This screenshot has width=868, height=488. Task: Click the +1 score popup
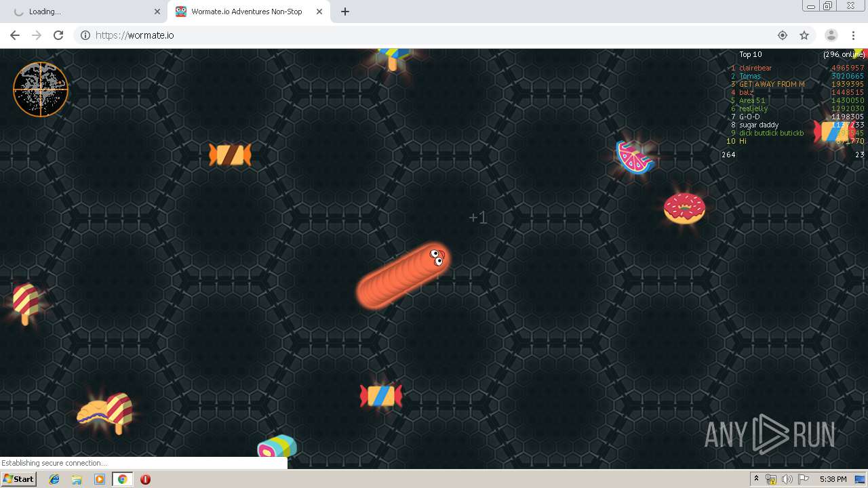coord(478,218)
